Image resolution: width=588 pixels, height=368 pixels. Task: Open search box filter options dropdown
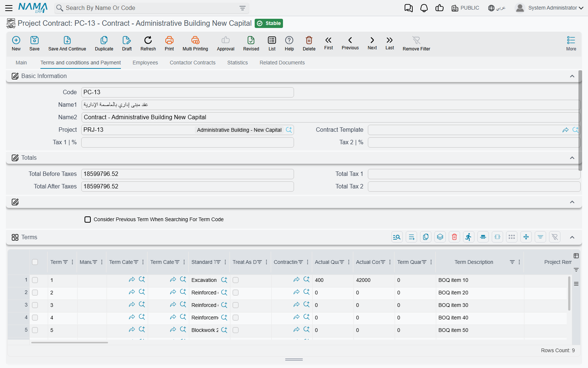coord(243,8)
